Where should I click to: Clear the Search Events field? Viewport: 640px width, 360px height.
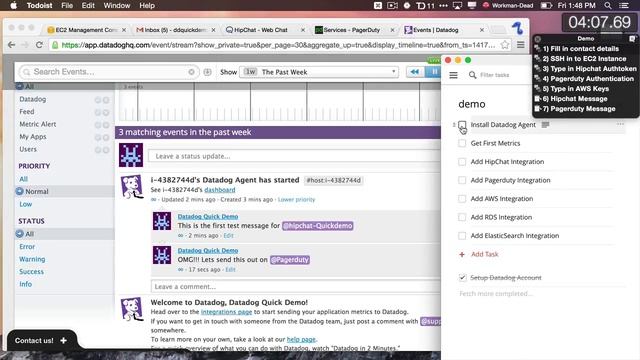tap(191, 72)
